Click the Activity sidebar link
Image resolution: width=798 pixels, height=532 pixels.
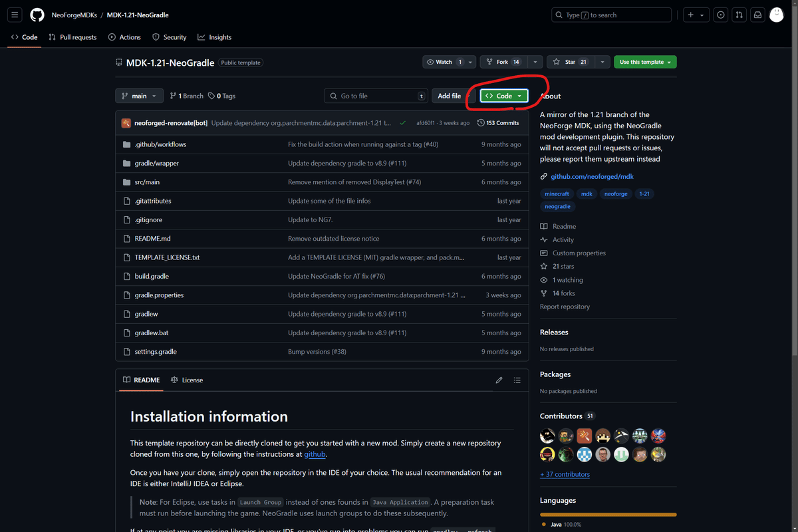557,239
